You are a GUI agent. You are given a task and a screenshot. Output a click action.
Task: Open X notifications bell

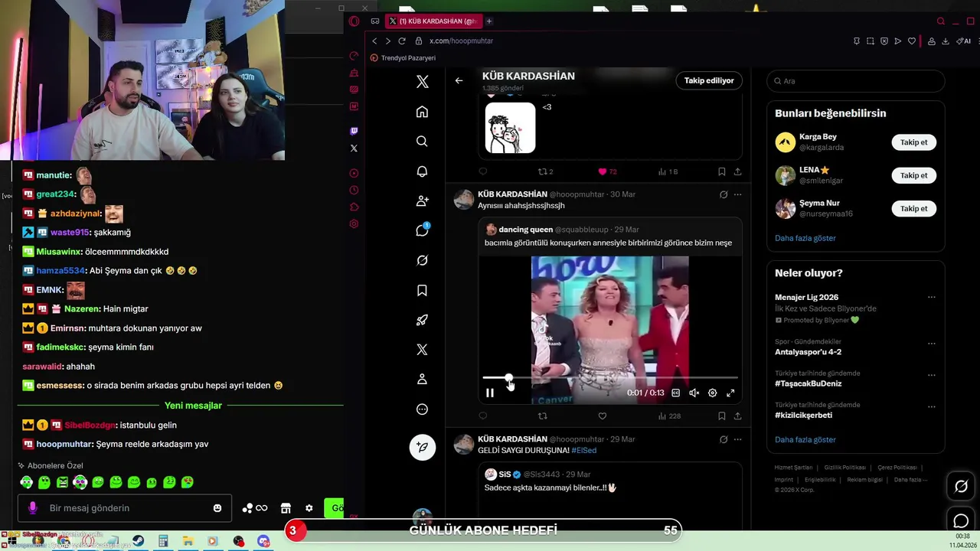422,171
